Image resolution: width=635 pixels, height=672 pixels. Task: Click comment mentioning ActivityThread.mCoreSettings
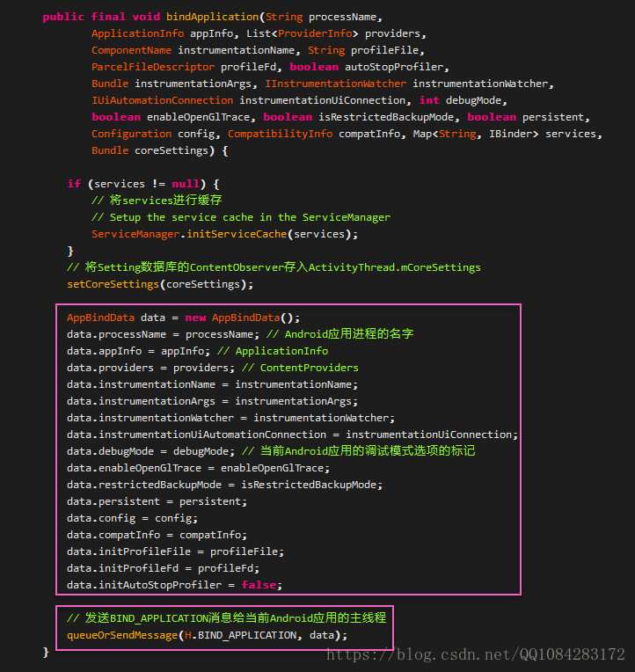tap(274, 267)
